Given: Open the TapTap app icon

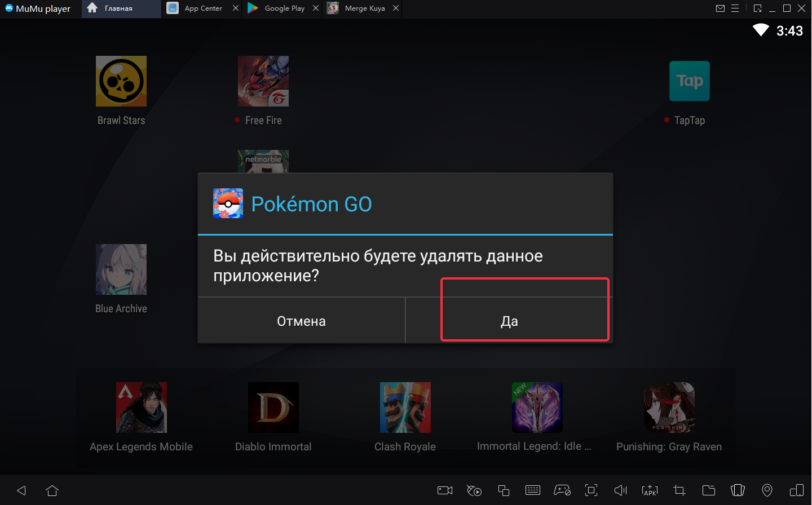Looking at the screenshot, I should [690, 81].
